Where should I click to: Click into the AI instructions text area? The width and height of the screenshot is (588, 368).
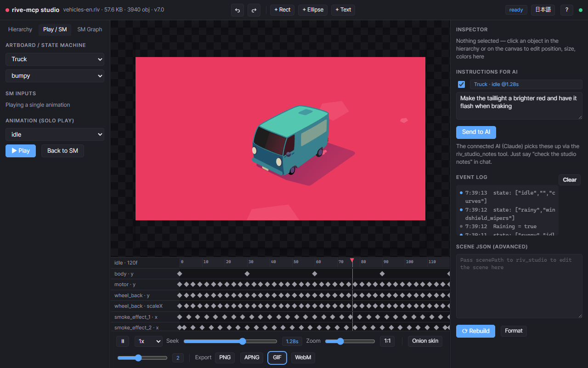pos(519,106)
